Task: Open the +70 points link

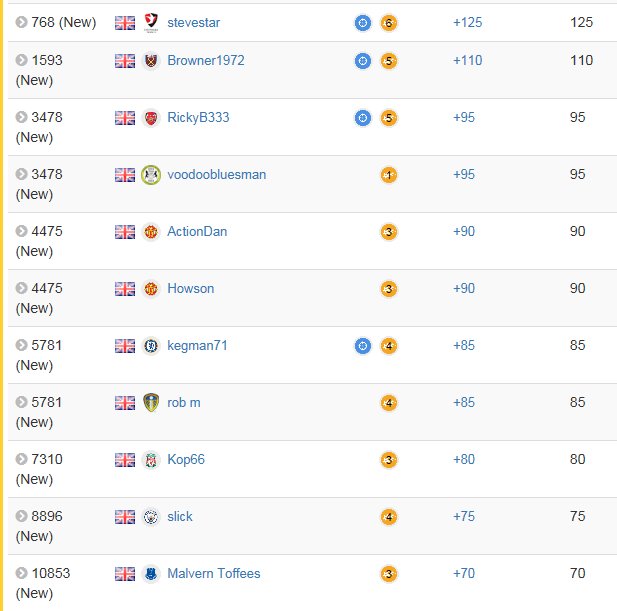Action: coord(464,573)
